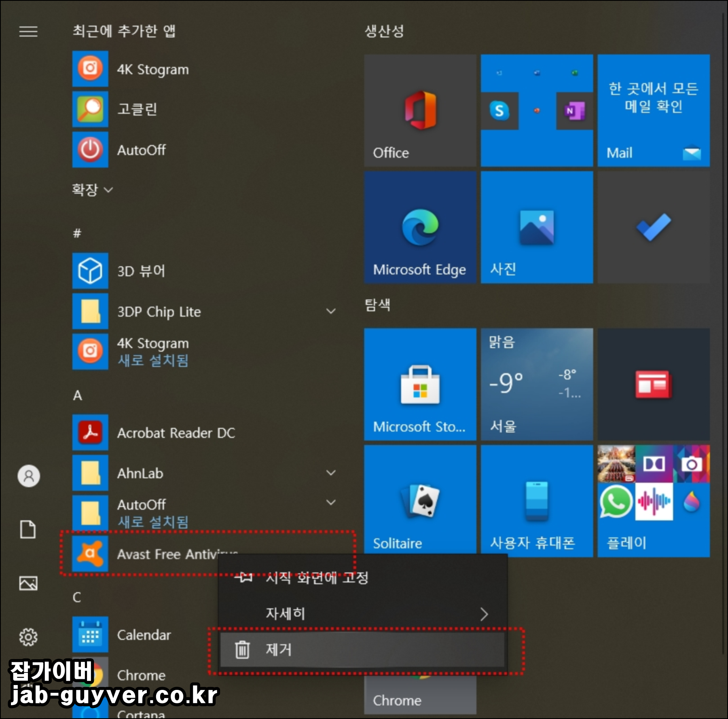
Task: Open the hamburger menu at top left
Action: click(28, 31)
